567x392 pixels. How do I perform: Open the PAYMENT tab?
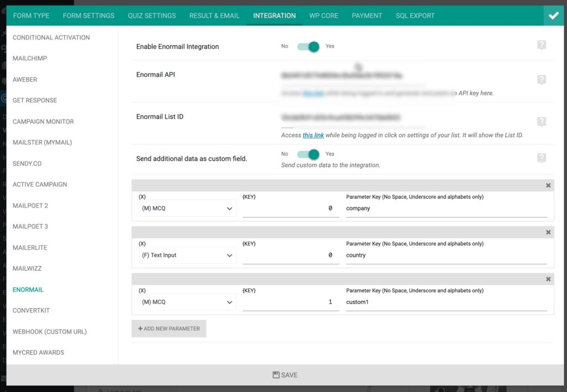[x=367, y=16]
